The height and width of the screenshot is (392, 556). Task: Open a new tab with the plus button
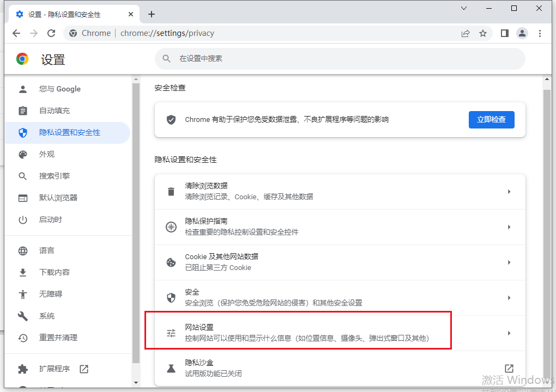tap(152, 14)
